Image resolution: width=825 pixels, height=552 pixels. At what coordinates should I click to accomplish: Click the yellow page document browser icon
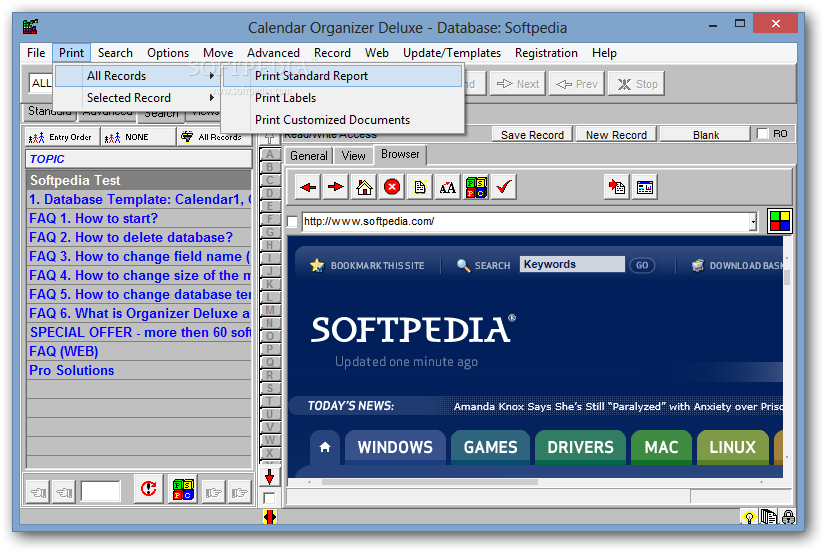tap(420, 187)
